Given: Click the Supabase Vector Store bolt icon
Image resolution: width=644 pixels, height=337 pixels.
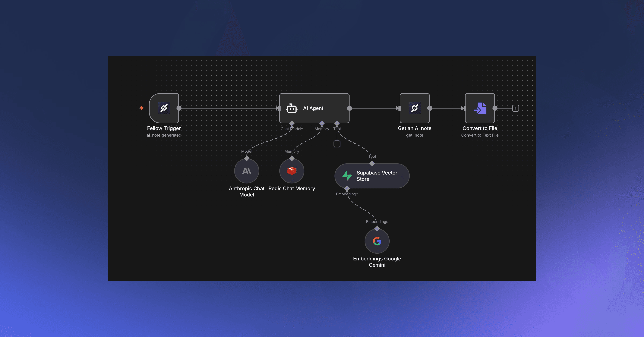Looking at the screenshot, I should (347, 176).
